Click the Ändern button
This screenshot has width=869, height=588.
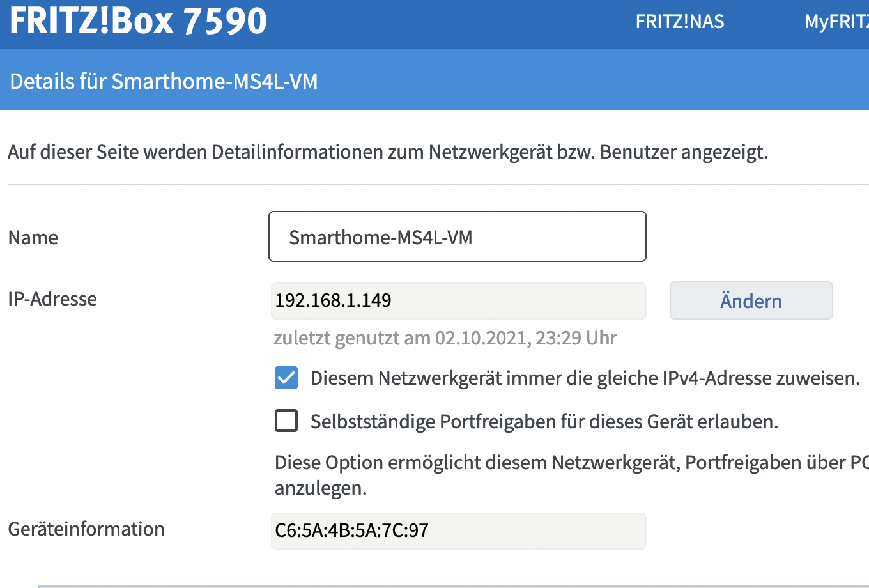tap(751, 300)
